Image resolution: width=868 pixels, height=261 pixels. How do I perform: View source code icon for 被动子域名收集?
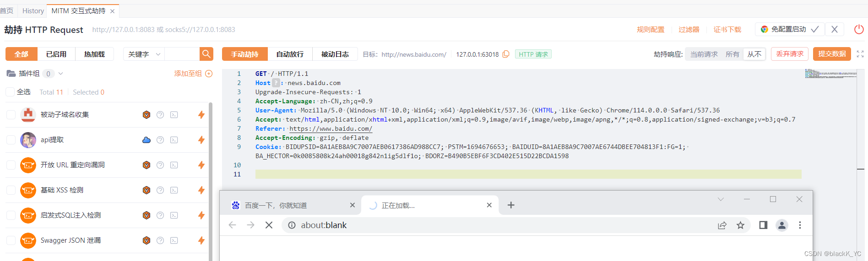[174, 115]
